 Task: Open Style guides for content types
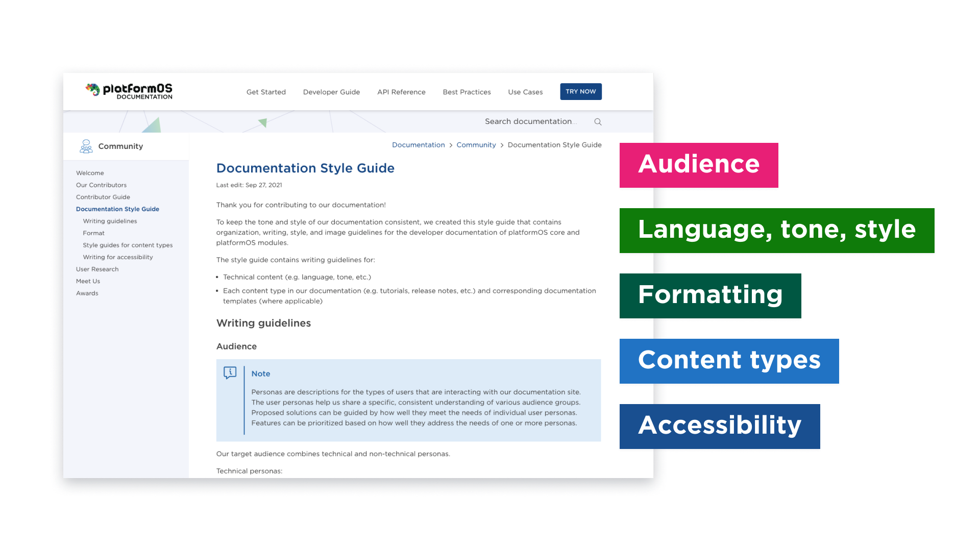128,245
